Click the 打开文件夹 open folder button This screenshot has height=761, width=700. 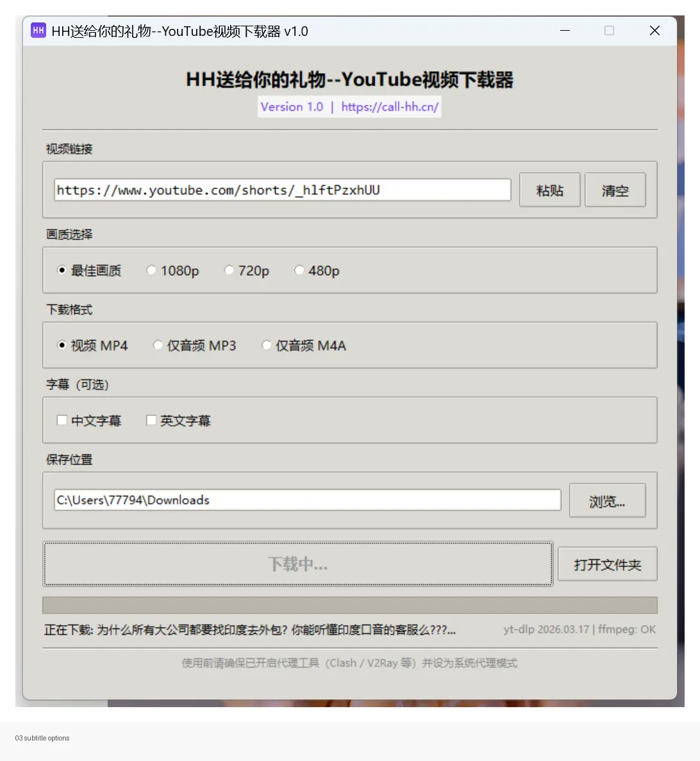607,564
